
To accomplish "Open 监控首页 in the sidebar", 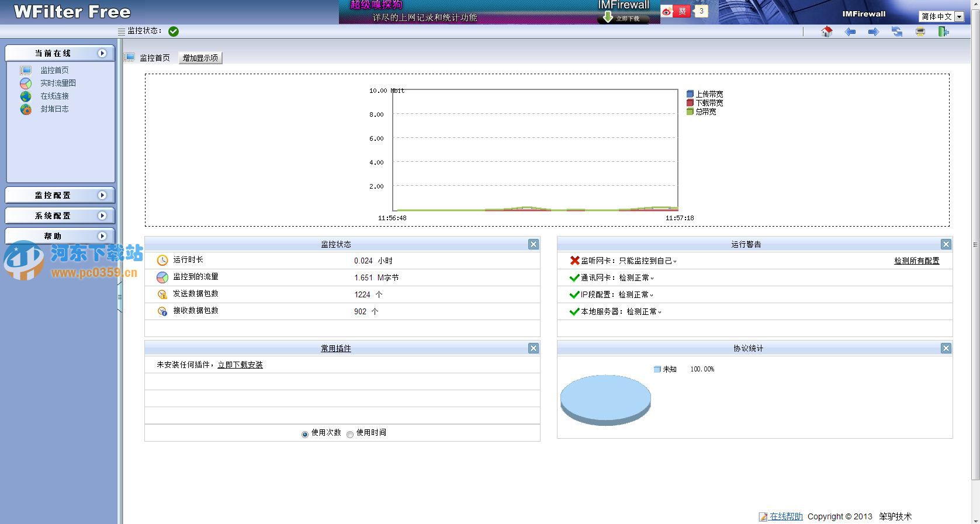I will pos(54,70).
